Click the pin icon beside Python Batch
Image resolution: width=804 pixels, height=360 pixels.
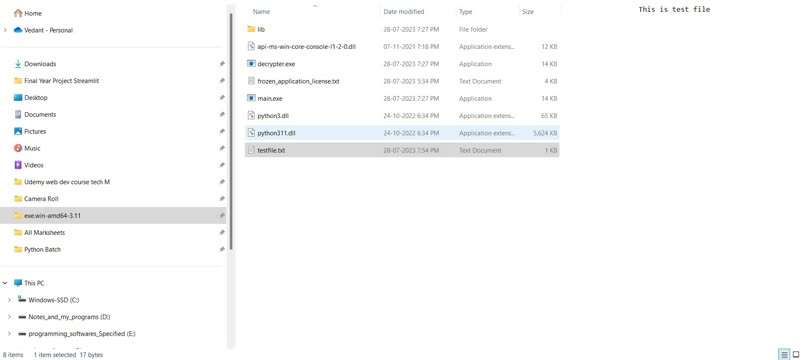(222, 249)
